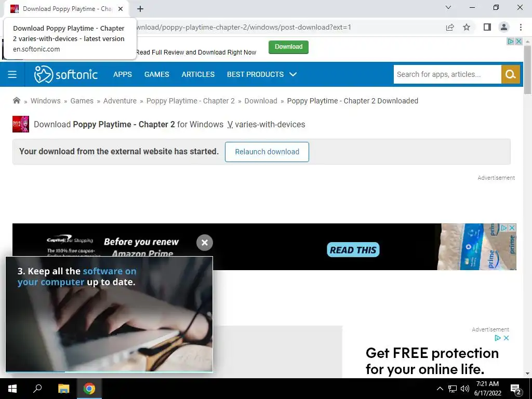Click the orange search magnifier button

click(510, 74)
